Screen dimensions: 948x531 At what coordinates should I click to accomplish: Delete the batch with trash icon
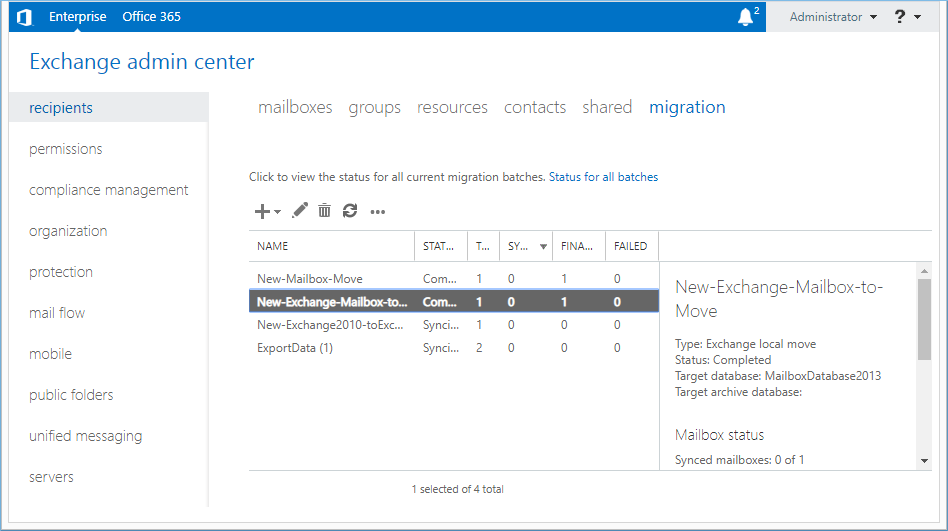(325, 210)
